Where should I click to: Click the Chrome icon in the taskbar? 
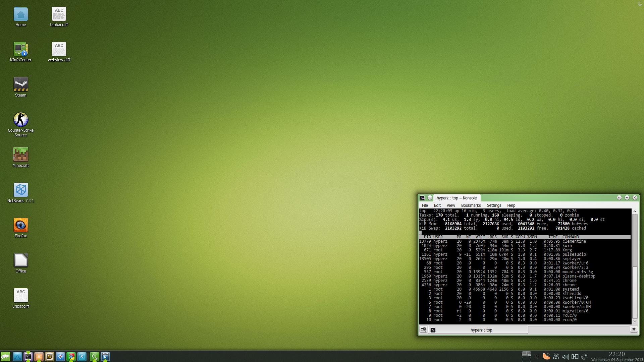[71, 357]
